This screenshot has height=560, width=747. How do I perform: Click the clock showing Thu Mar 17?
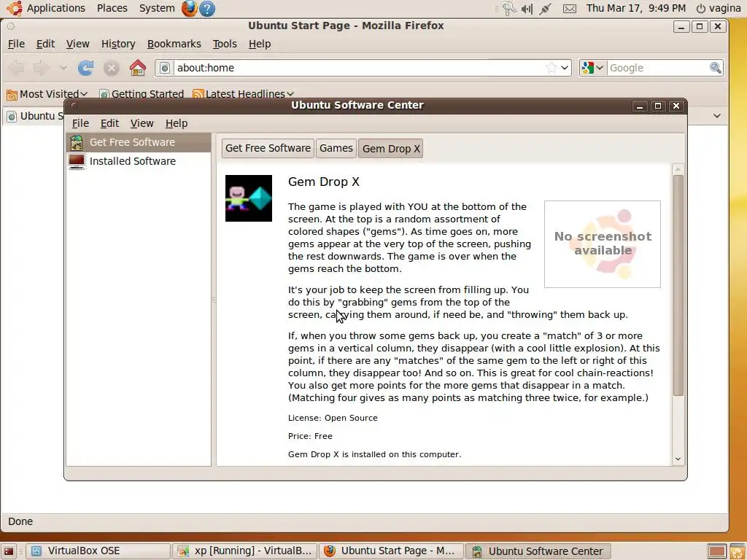635,8
